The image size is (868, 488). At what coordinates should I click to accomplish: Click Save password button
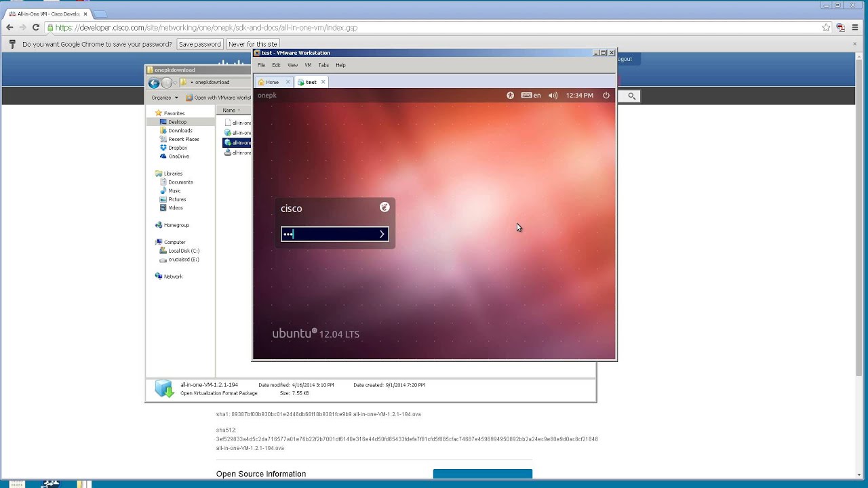pyautogui.click(x=199, y=44)
